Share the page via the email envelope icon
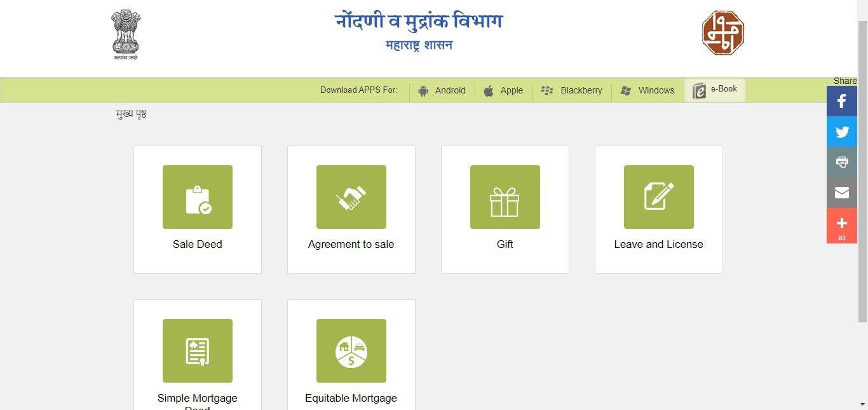The image size is (868, 410). [x=842, y=193]
